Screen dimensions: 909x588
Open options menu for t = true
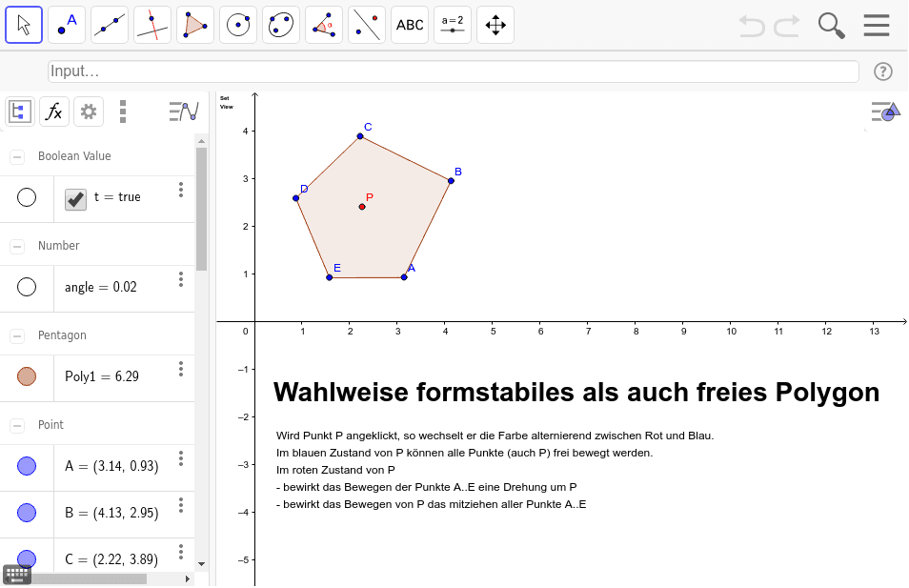click(x=181, y=190)
